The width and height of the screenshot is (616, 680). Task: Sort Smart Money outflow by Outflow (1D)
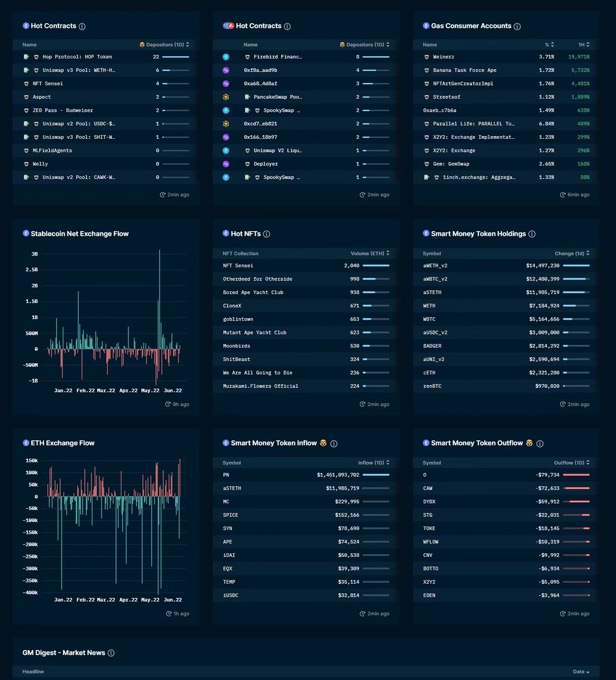tap(572, 463)
